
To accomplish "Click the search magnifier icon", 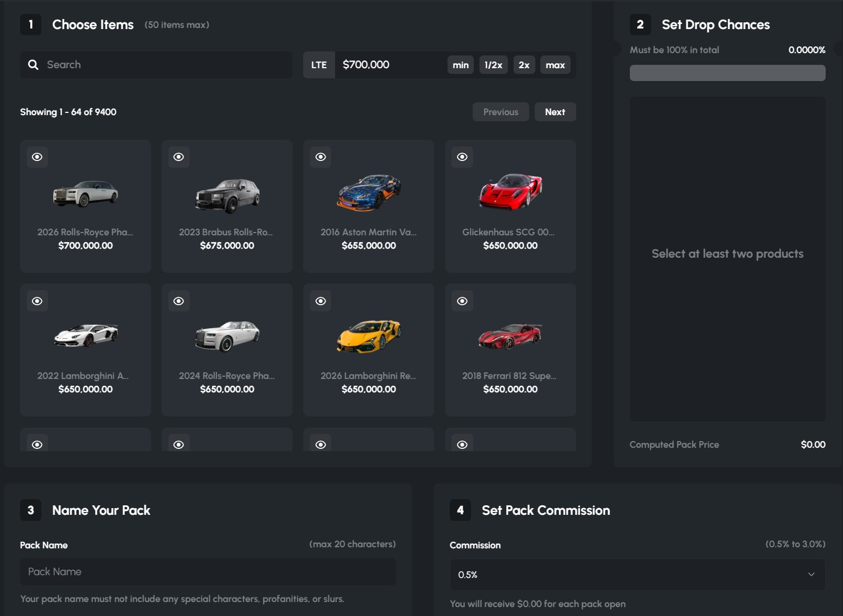I will pos(34,65).
